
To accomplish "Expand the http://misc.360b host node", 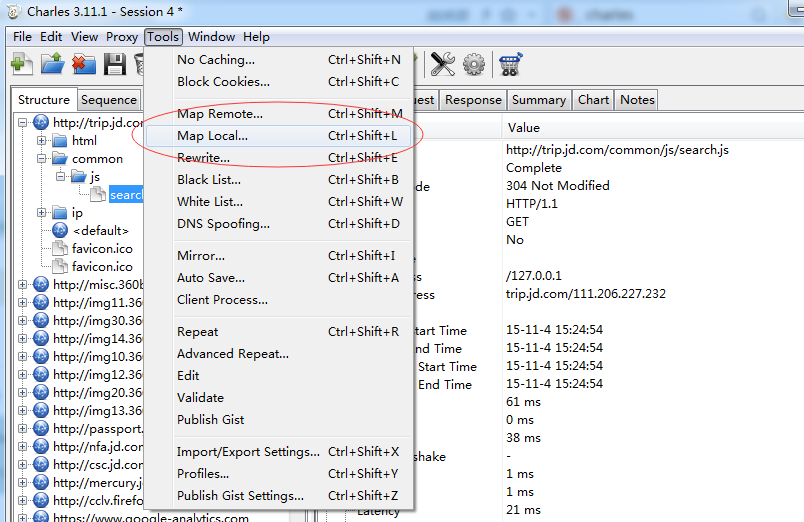I will tap(23, 284).
